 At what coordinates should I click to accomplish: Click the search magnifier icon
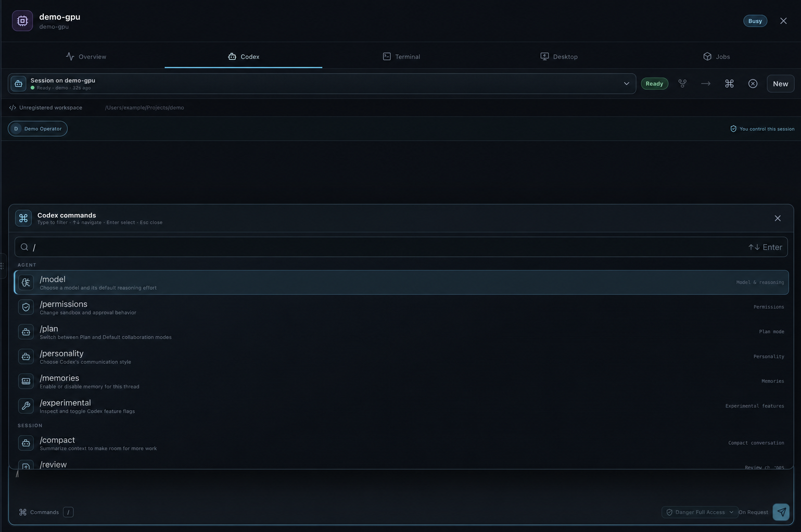pyautogui.click(x=24, y=247)
